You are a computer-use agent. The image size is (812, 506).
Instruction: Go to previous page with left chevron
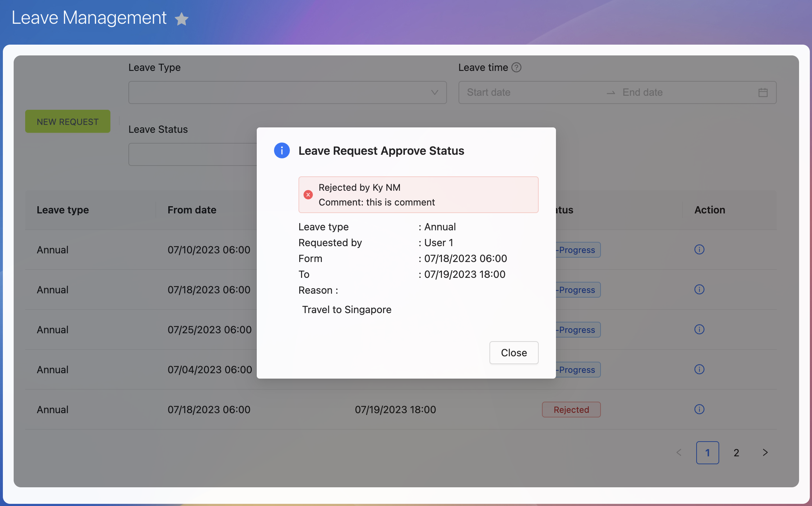coord(679,452)
